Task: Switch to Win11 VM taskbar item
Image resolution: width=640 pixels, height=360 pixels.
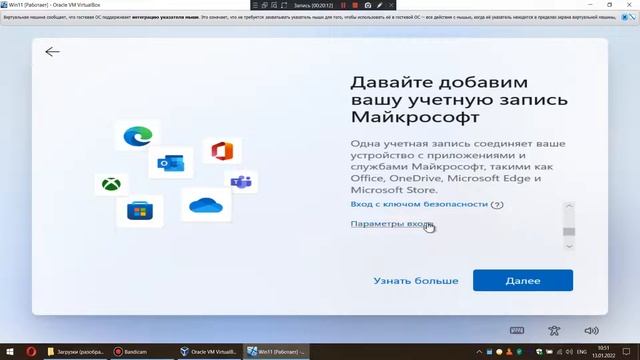Action: 276,351
